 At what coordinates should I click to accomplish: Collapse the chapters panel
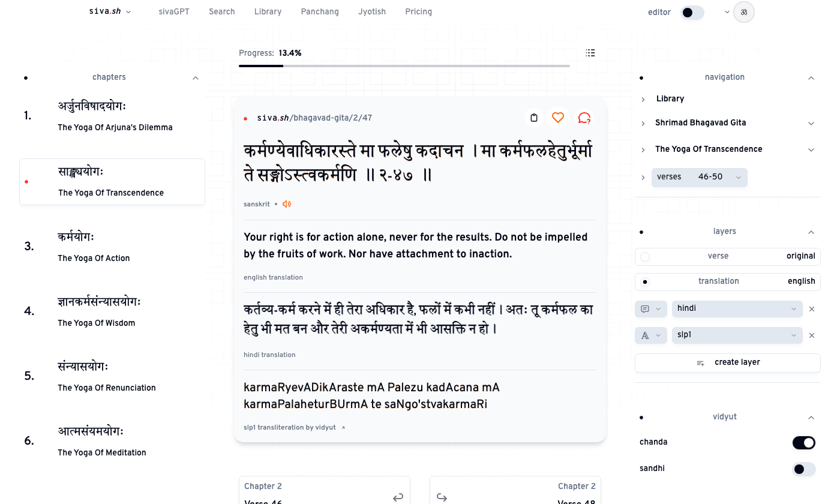[x=196, y=77]
